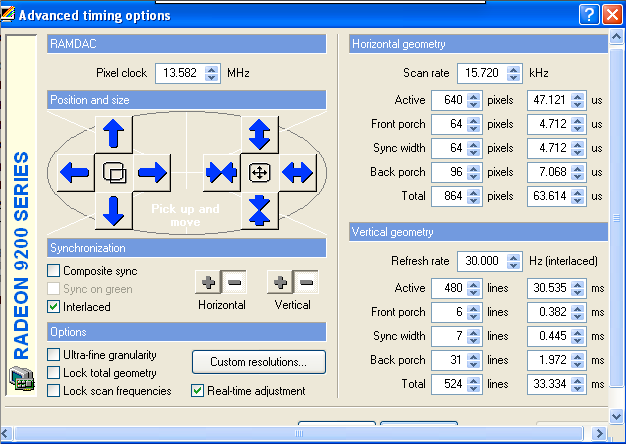626x444 pixels.
Task: Enable Lock scan frequencies
Action: (x=53, y=390)
